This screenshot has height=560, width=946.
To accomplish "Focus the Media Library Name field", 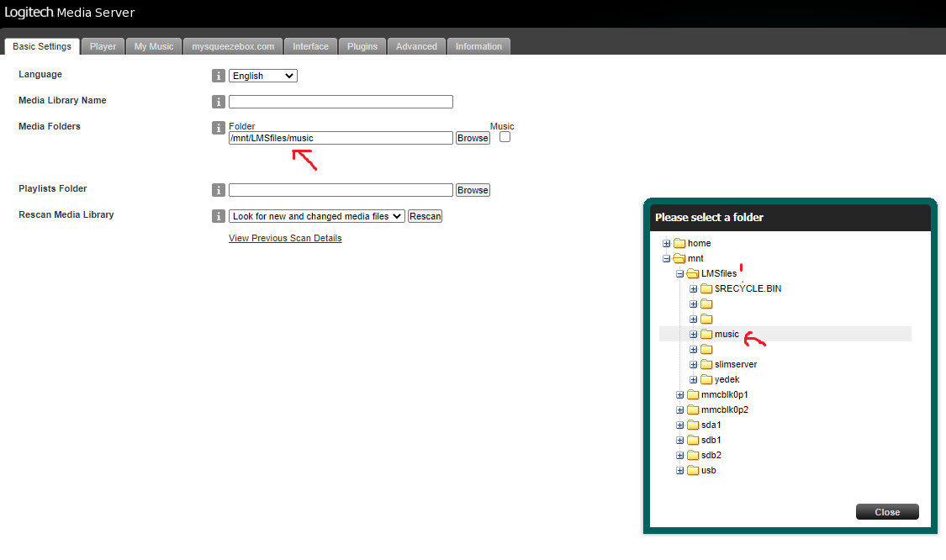I will [341, 102].
